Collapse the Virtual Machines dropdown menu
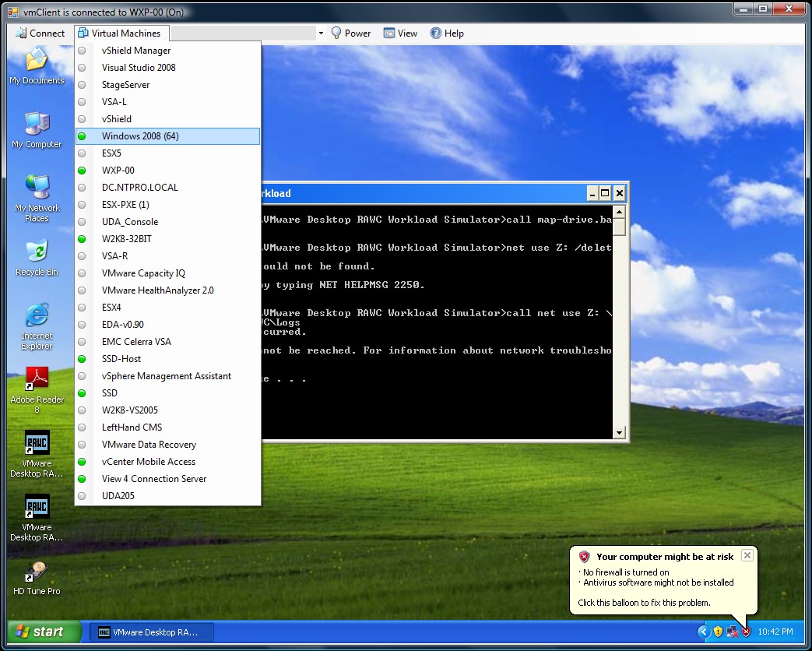Image resolution: width=812 pixels, height=651 pixels. coord(121,33)
